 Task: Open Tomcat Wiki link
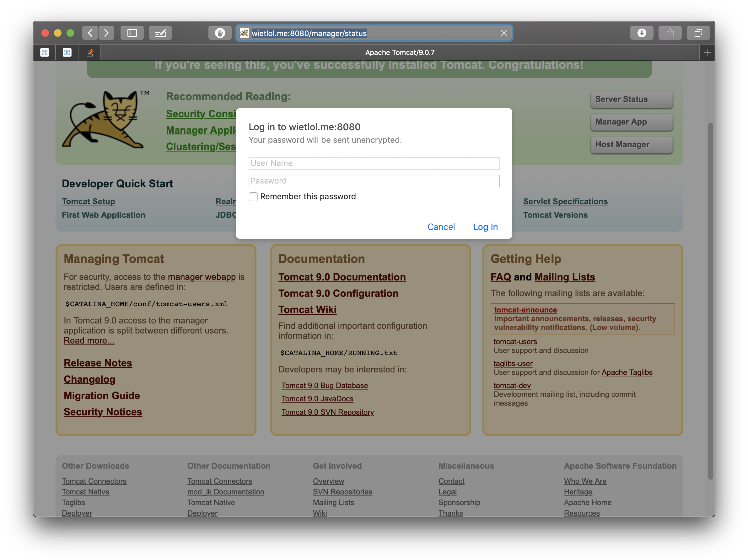coord(307,309)
